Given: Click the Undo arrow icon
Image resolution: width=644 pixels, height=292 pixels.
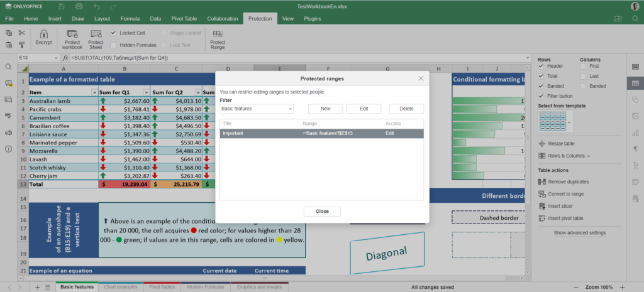Looking at the screenshot, I should tap(96, 6).
